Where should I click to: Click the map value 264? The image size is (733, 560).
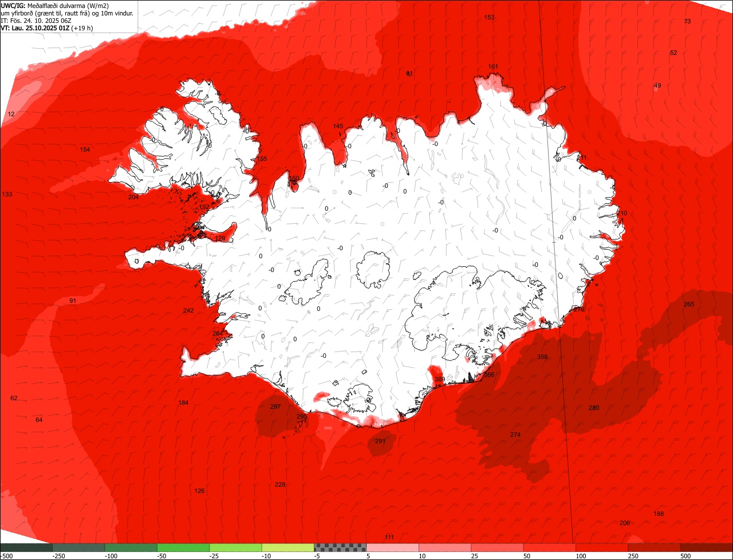click(x=218, y=333)
